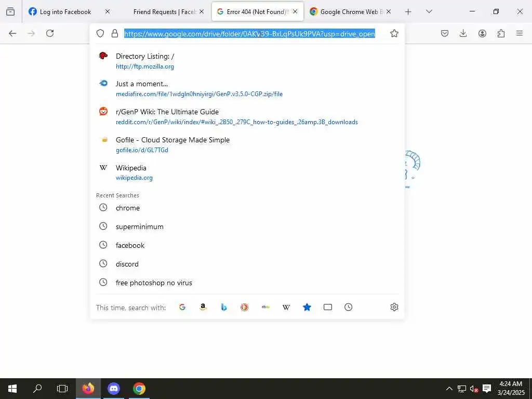Open the mediafire GenP zip suggestion
This screenshot has width=532, height=399.
pyautogui.click(x=247, y=88)
